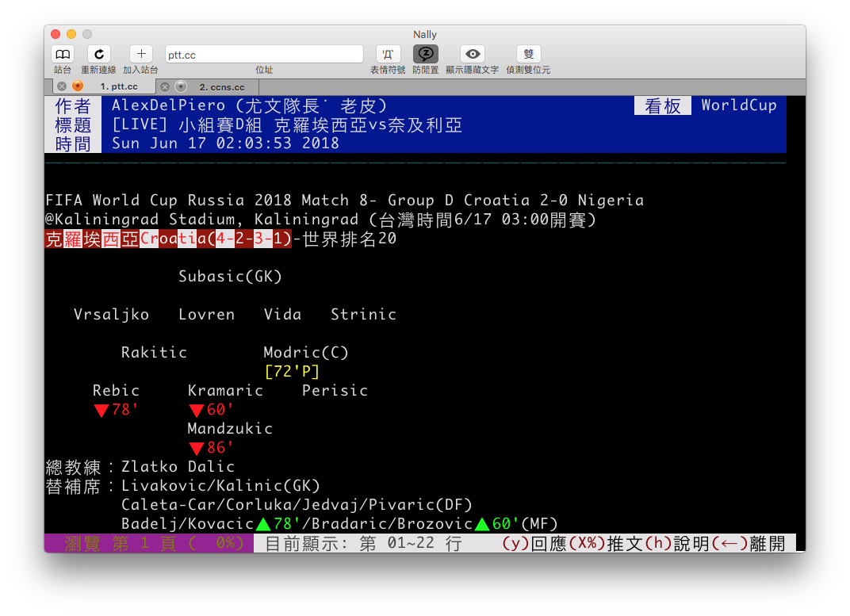Click the yellow [72'P] penalty marker

tap(292, 372)
